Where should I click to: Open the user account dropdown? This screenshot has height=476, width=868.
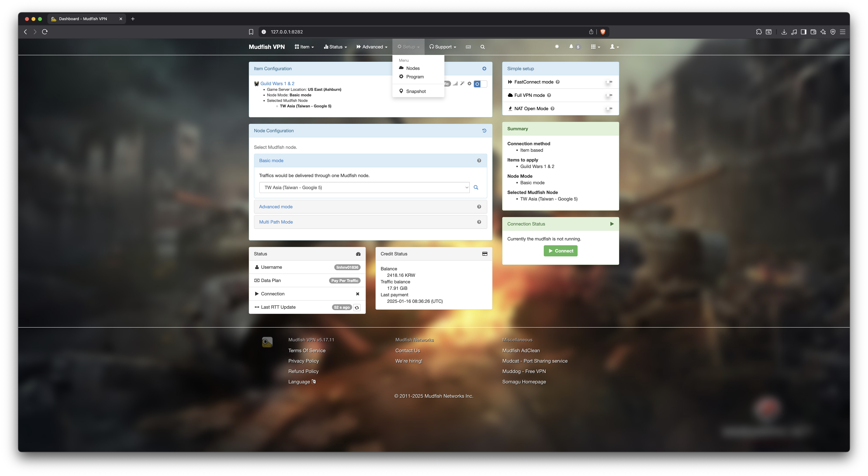point(614,47)
